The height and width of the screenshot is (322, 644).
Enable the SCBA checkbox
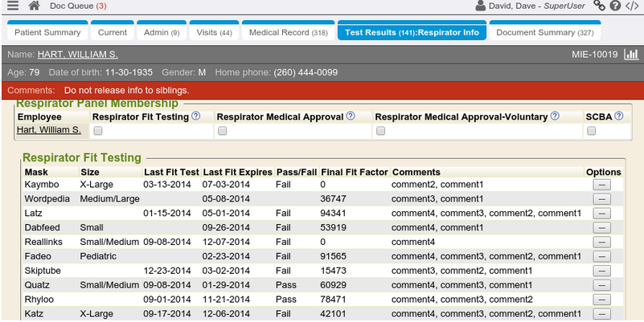pyautogui.click(x=591, y=131)
